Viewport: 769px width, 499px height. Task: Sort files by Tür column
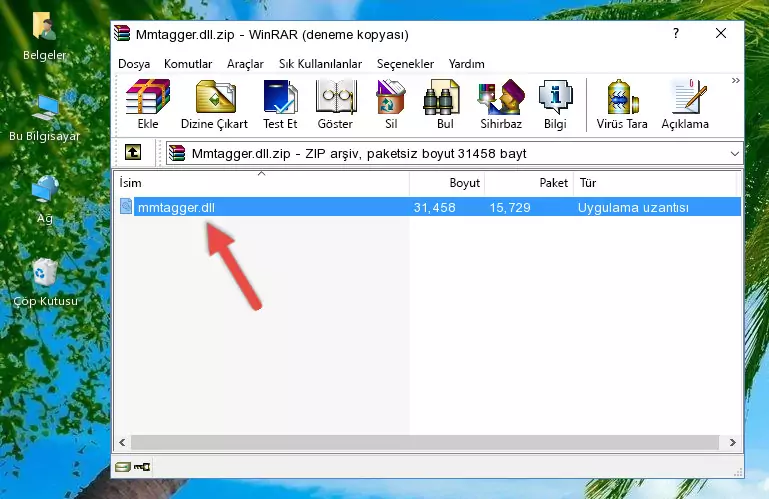click(655, 183)
